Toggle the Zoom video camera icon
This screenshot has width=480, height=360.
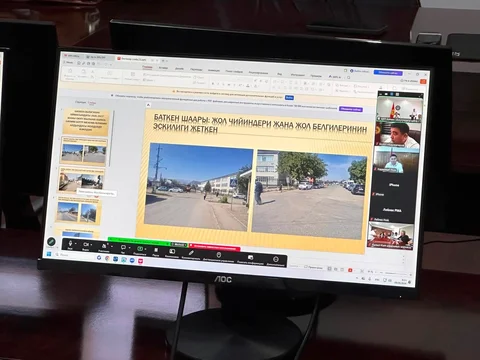[x=86, y=245]
